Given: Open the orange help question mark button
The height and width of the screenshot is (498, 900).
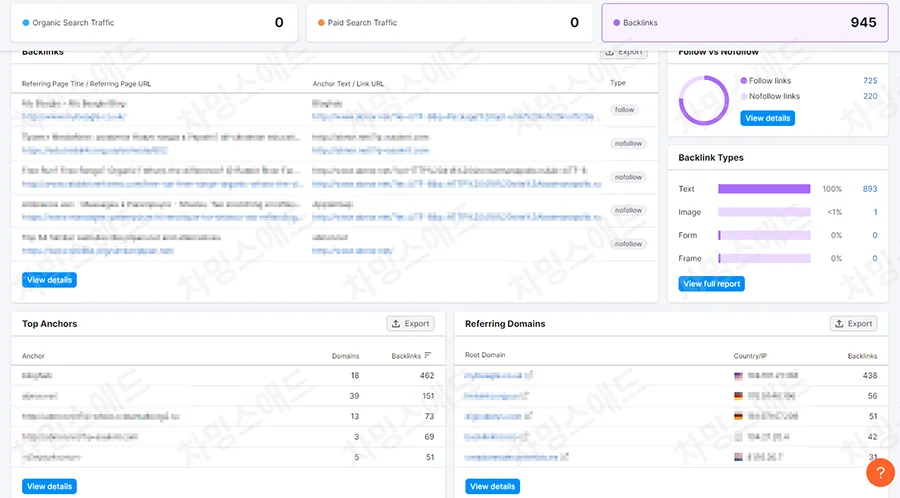Looking at the screenshot, I should 879,472.
